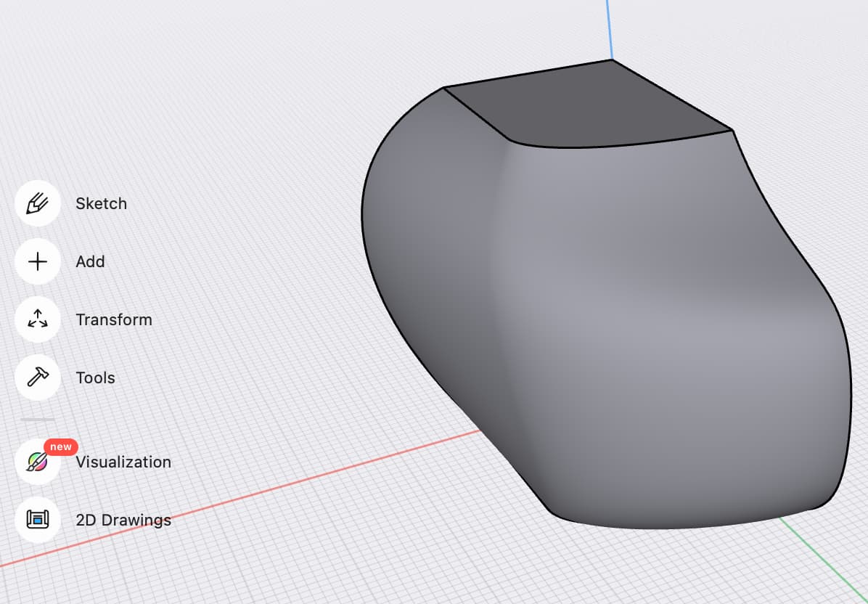Image resolution: width=868 pixels, height=604 pixels.
Task: Select the blue vertical Z axis line
Action: tap(609, 29)
